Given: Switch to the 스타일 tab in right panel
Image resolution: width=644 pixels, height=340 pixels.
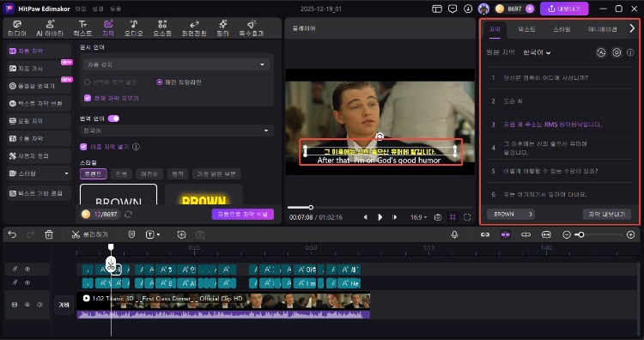Looking at the screenshot, I should pyautogui.click(x=562, y=29).
